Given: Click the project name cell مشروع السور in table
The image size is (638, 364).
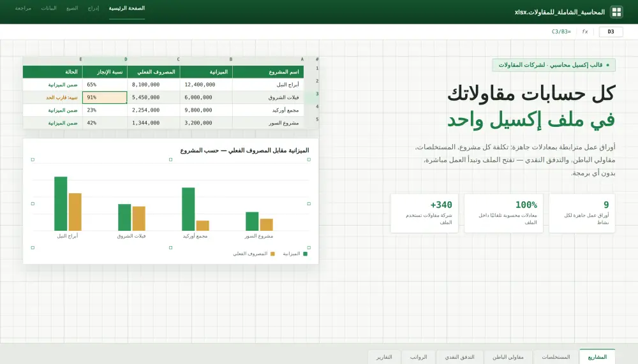Looking at the screenshot, I should pyautogui.click(x=268, y=123).
